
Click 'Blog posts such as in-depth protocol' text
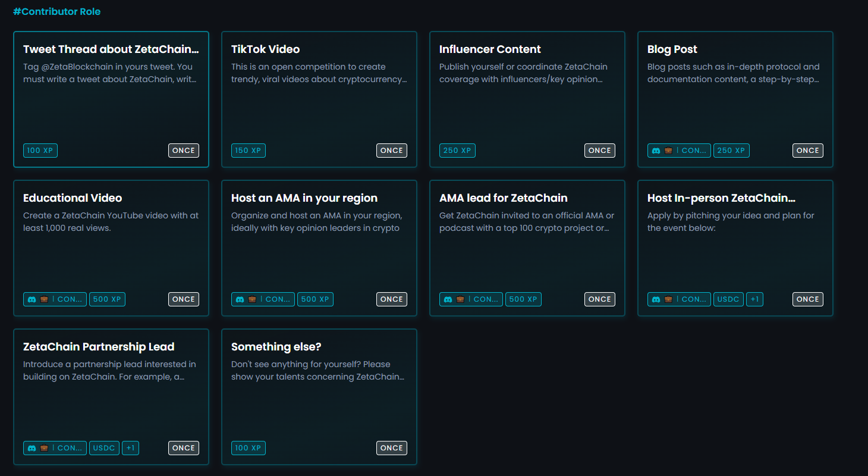click(734, 73)
